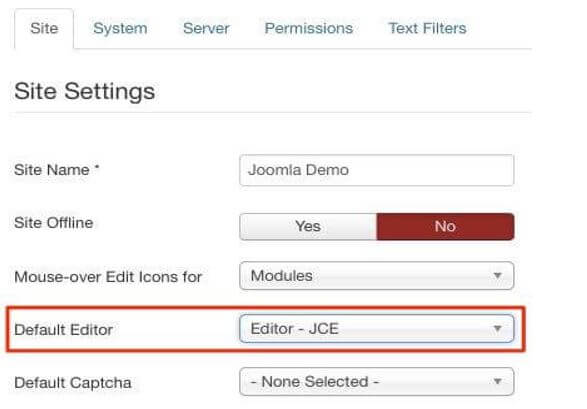Open the Text Filters tab

click(x=428, y=28)
